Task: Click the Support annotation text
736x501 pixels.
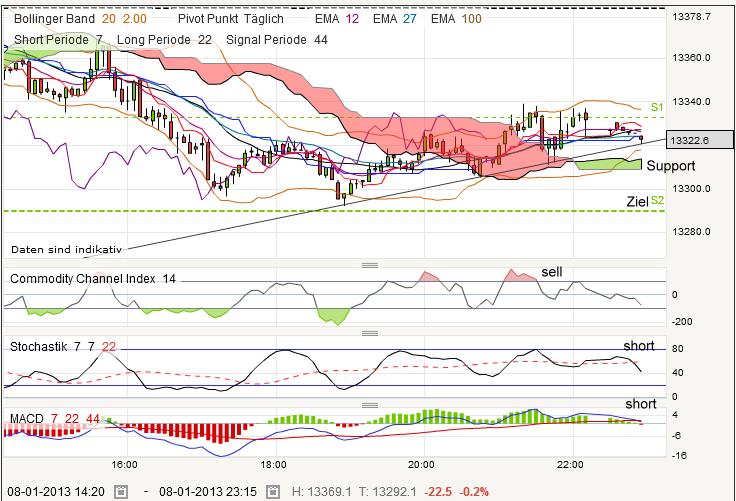Action: pos(671,166)
